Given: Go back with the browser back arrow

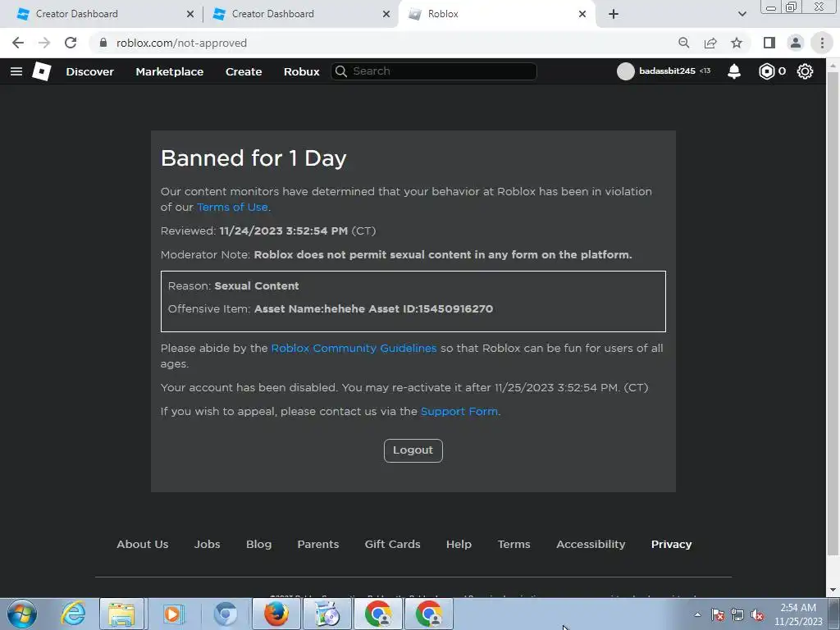Looking at the screenshot, I should tap(18, 43).
